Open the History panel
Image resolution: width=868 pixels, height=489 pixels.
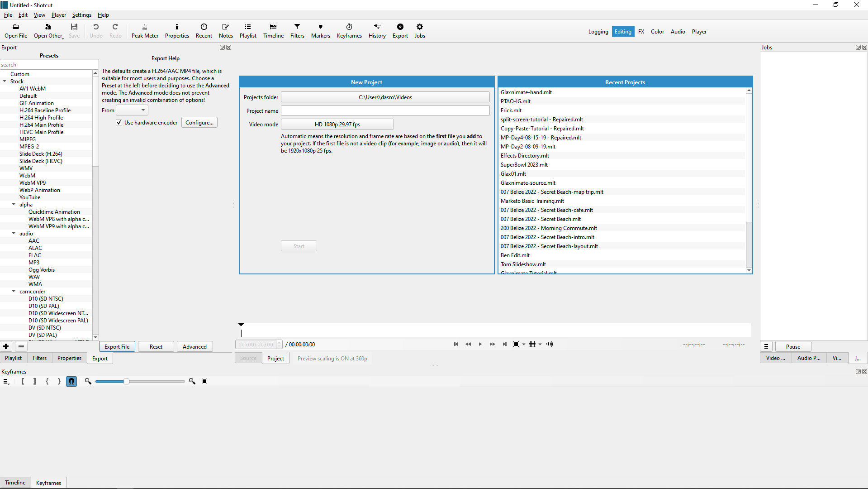pos(377,31)
